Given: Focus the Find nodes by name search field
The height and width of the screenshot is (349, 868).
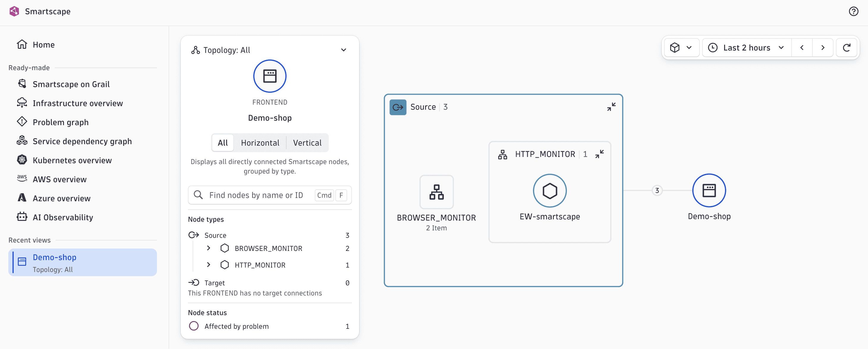Looking at the screenshot, I should (x=270, y=195).
